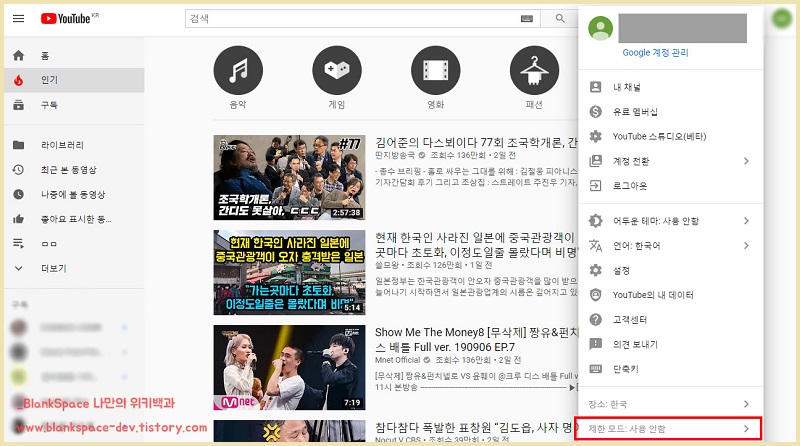The image size is (800, 446).
Task: Click the account avatar at top right
Action: point(781,18)
